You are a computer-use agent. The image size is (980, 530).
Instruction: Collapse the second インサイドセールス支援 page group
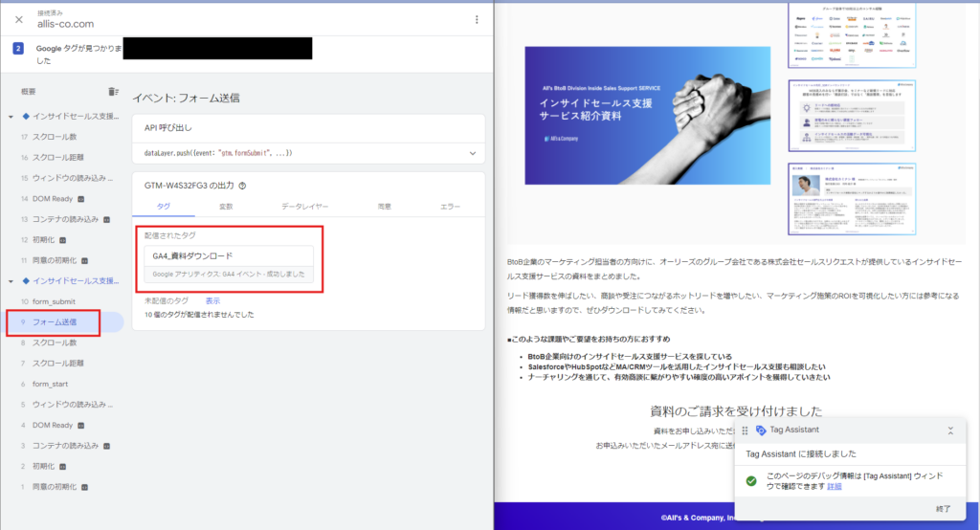point(11,280)
